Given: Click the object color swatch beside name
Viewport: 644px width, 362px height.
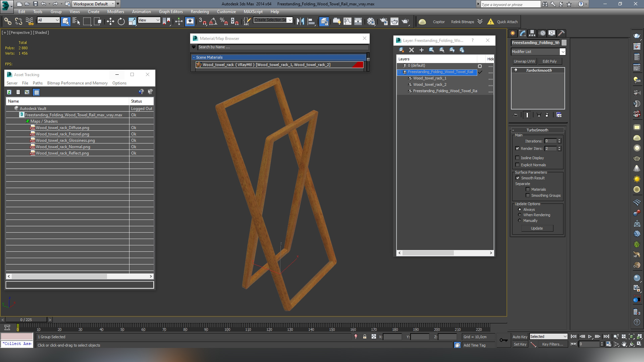Looking at the screenshot, I should 564,43.
